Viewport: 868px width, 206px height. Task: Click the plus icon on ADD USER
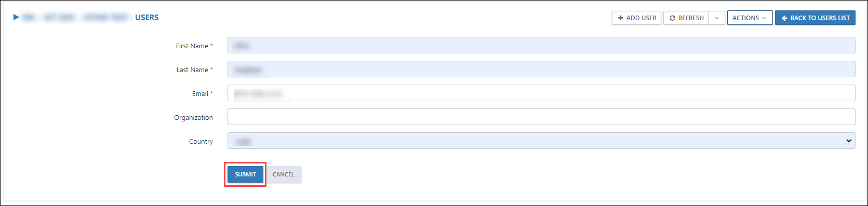click(x=620, y=18)
